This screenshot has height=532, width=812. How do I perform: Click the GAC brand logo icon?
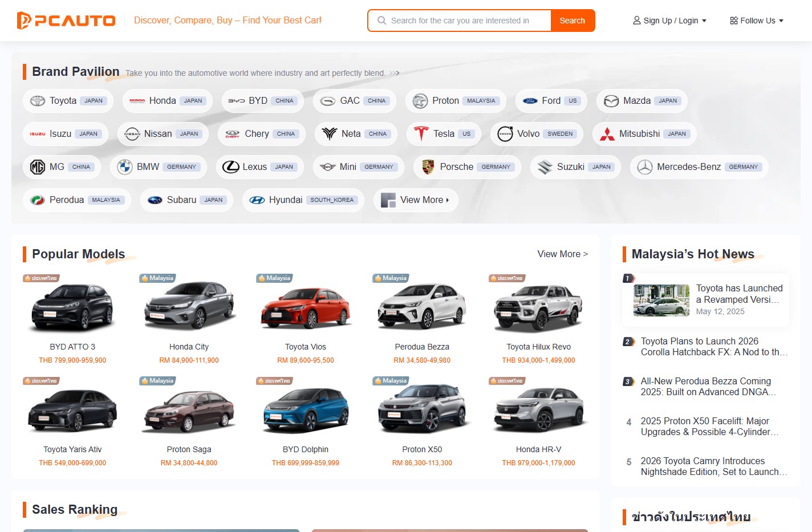(328, 101)
